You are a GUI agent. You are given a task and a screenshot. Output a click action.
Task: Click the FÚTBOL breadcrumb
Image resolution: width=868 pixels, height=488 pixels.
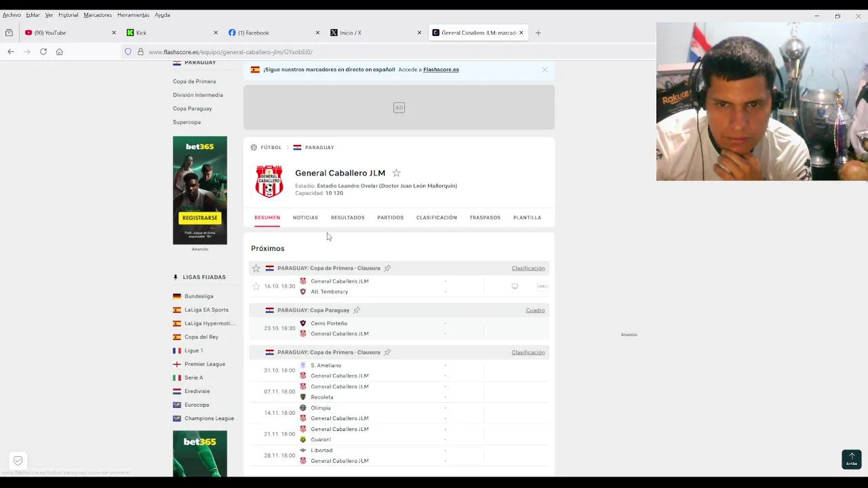pos(271,147)
